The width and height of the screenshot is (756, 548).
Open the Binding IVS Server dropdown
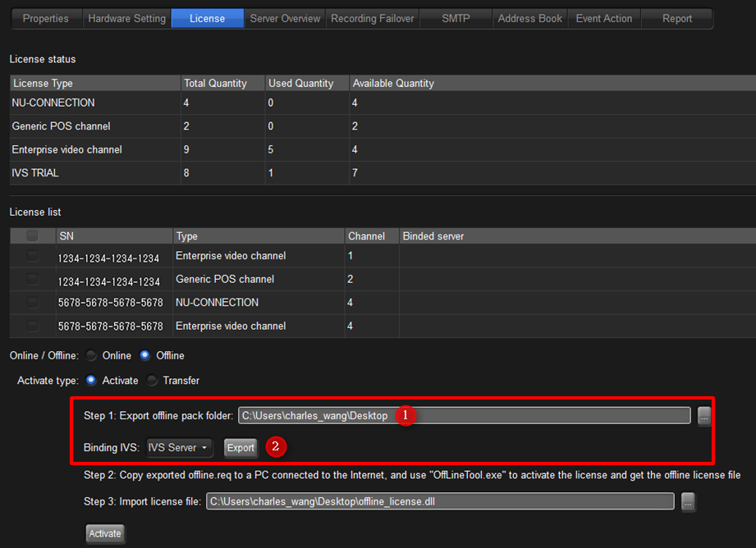pyautogui.click(x=178, y=448)
